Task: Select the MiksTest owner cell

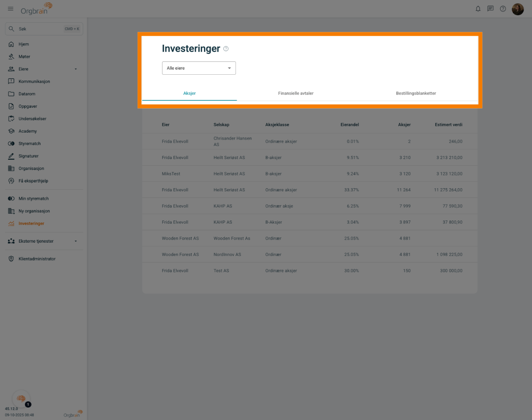Action: (171, 174)
